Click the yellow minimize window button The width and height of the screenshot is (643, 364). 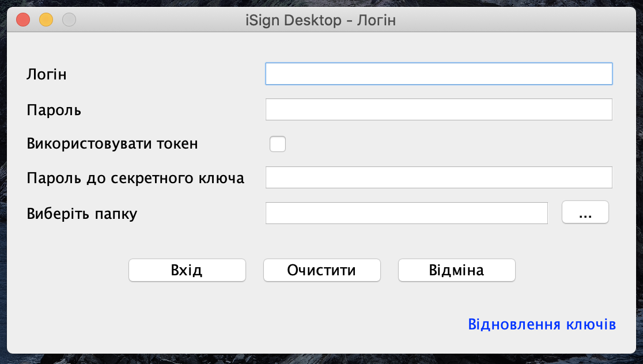pyautogui.click(x=45, y=19)
